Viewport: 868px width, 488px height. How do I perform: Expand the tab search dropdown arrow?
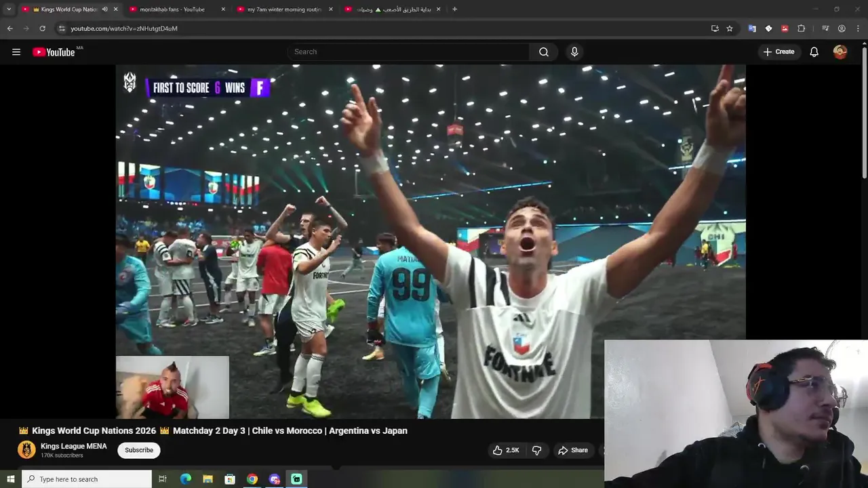[9, 9]
